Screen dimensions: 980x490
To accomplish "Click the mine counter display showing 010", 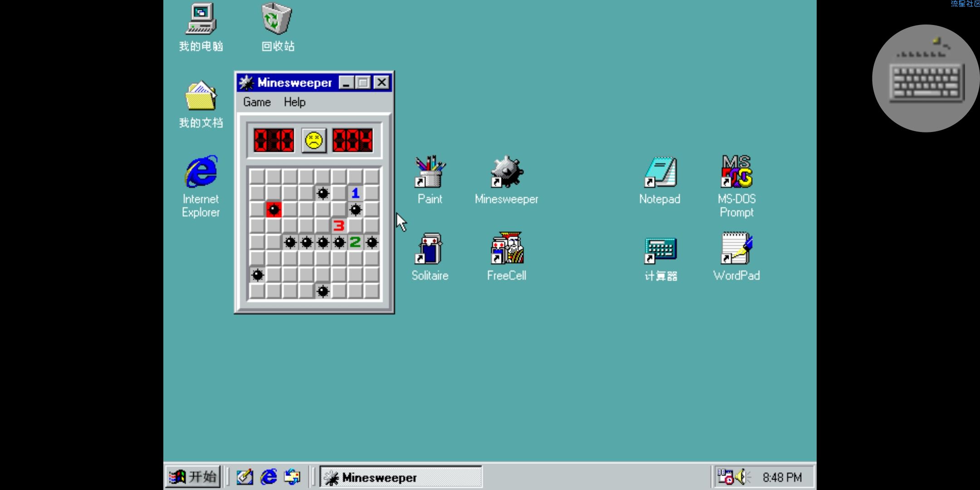I will [274, 140].
